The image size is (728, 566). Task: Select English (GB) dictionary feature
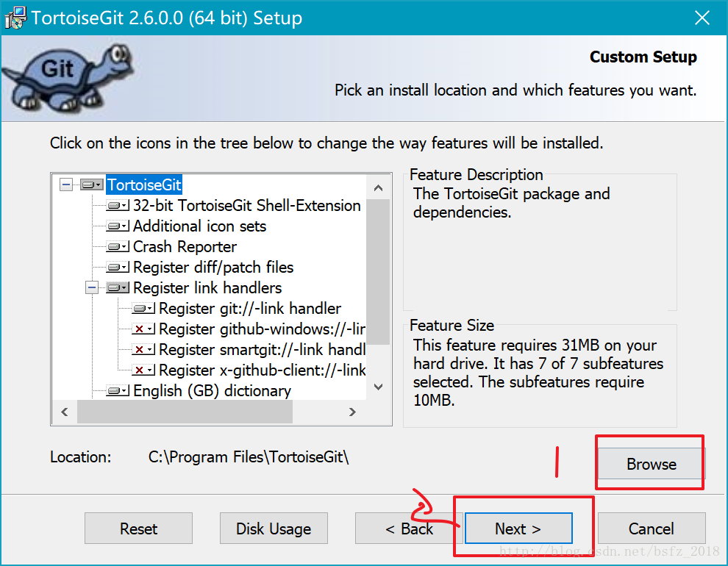[213, 390]
